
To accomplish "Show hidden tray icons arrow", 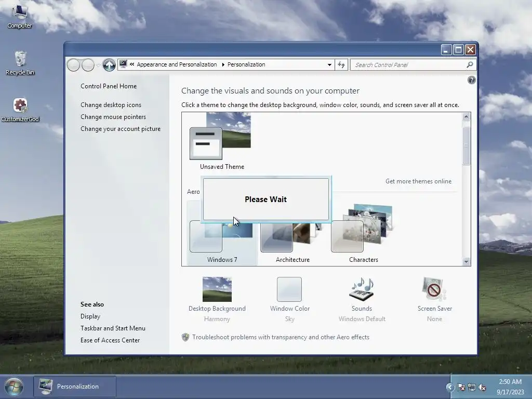I will coord(450,387).
